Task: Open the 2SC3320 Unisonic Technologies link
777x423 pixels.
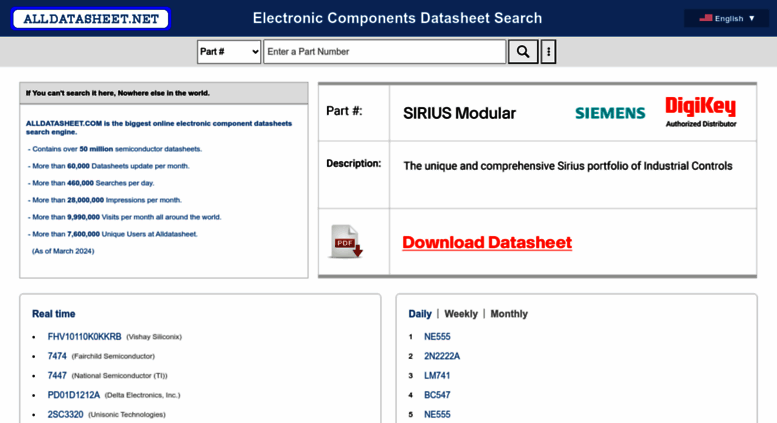Action: (65, 415)
